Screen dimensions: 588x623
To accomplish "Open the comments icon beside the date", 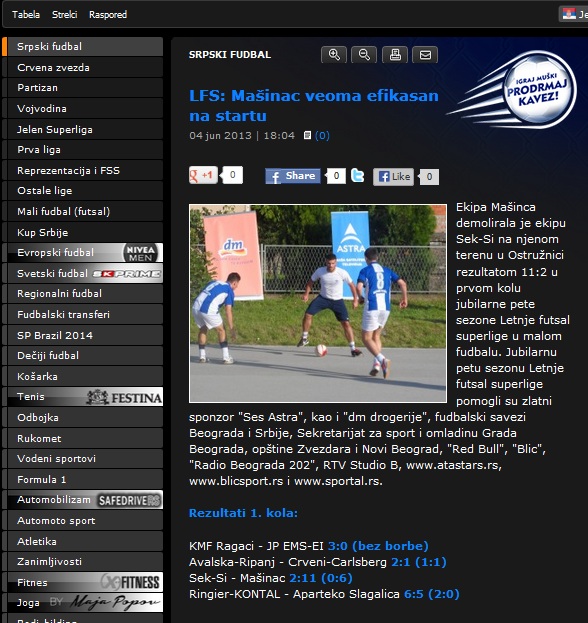I will pyautogui.click(x=307, y=135).
